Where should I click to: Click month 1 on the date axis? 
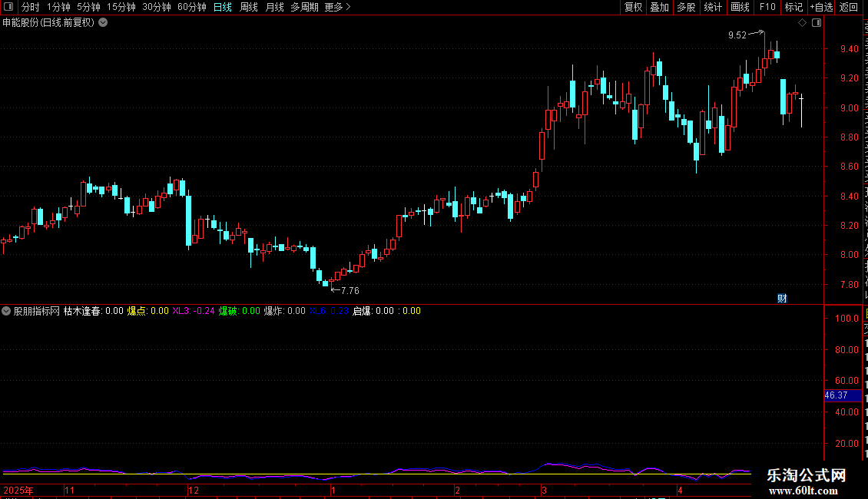tap(333, 490)
